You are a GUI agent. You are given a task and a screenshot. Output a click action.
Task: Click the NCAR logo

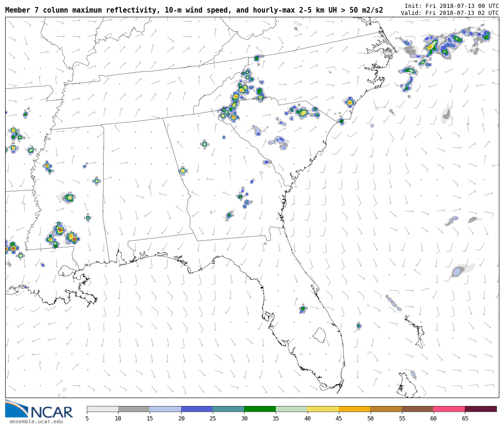coord(39,410)
